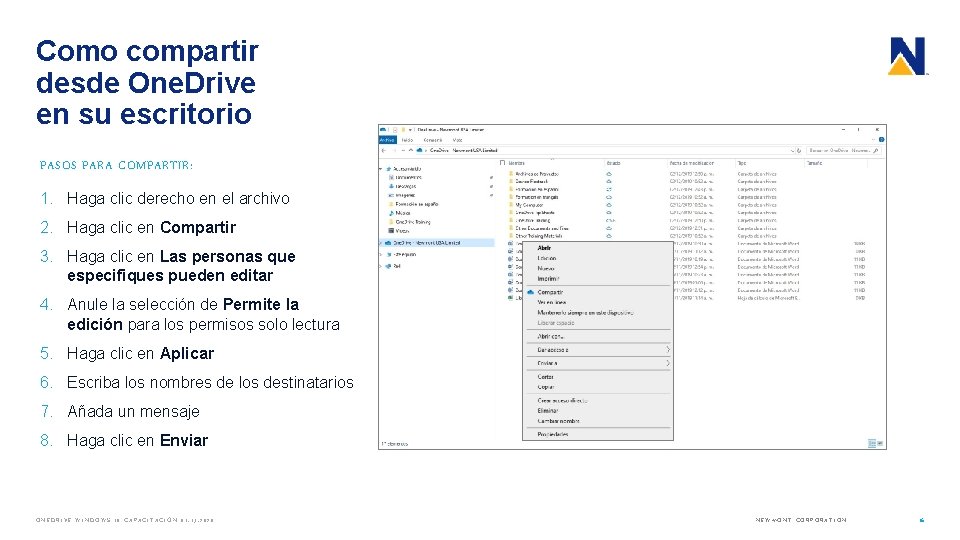Expand the Enviar a submenu arrow

667,363
